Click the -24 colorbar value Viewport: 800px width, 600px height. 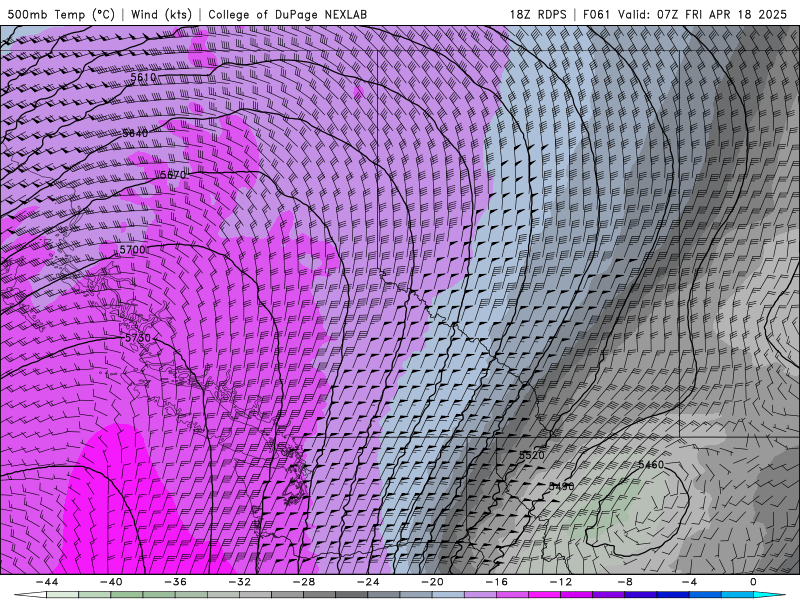(368, 582)
